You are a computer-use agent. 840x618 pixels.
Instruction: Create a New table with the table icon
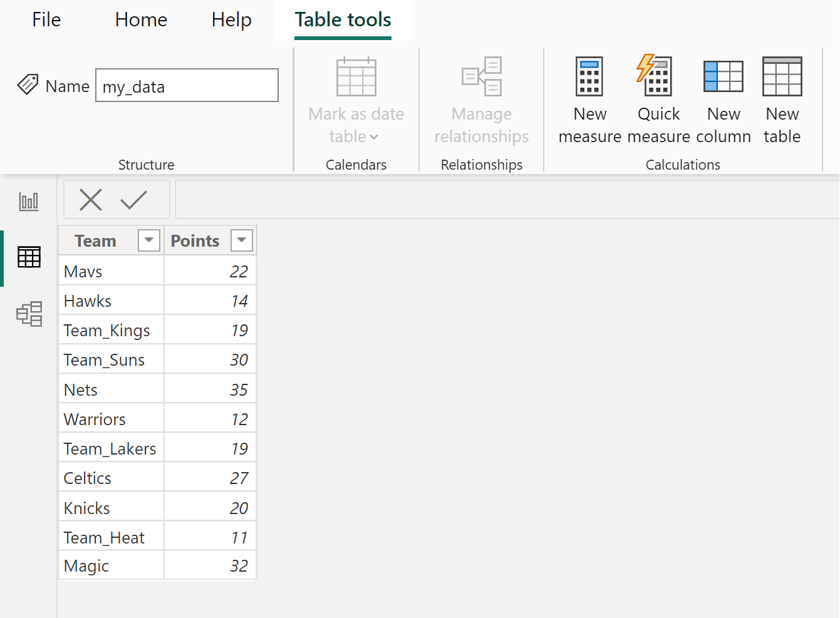pyautogui.click(x=781, y=100)
